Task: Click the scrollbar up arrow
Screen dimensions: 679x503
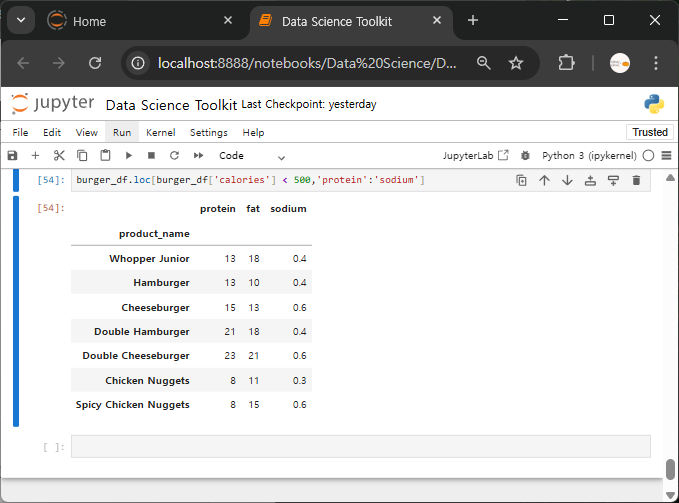Action: pyautogui.click(x=670, y=177)
